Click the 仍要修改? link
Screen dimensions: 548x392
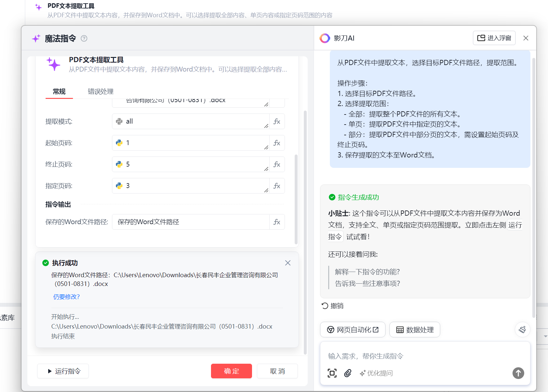click(66, 297)
